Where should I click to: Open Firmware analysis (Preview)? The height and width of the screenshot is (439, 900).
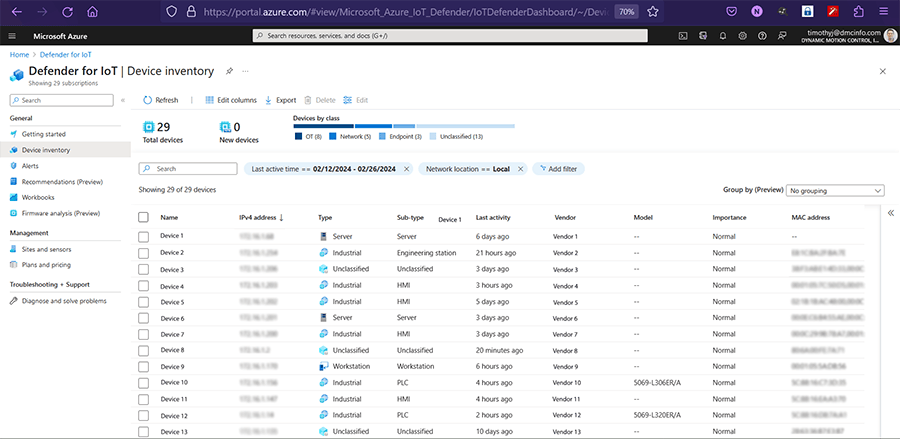(61, 213)
